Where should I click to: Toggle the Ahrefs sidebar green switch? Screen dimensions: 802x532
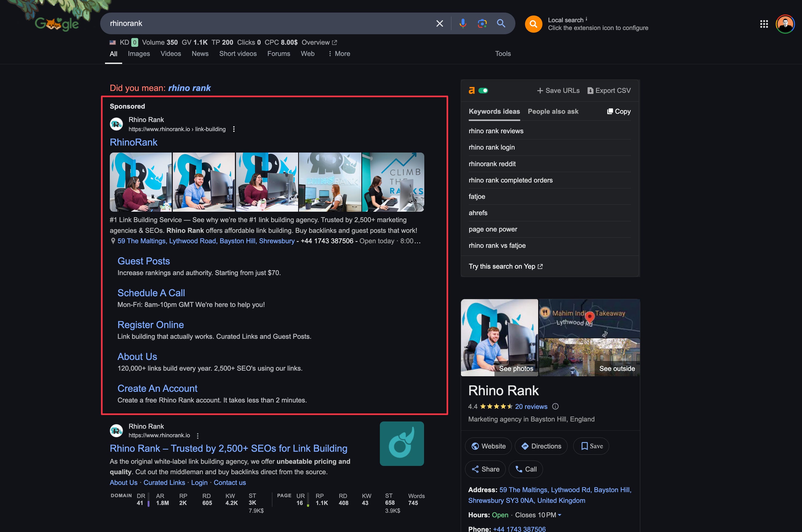(x=483, y=91)
